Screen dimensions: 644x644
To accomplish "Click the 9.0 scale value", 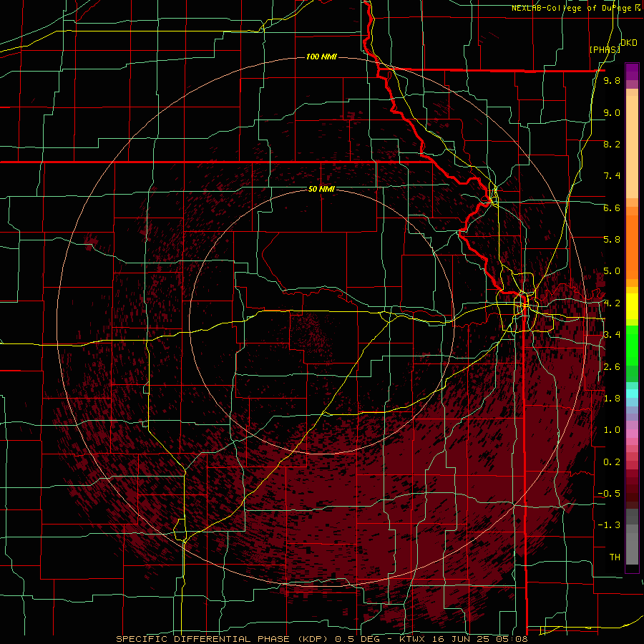I will click(612, 112).
